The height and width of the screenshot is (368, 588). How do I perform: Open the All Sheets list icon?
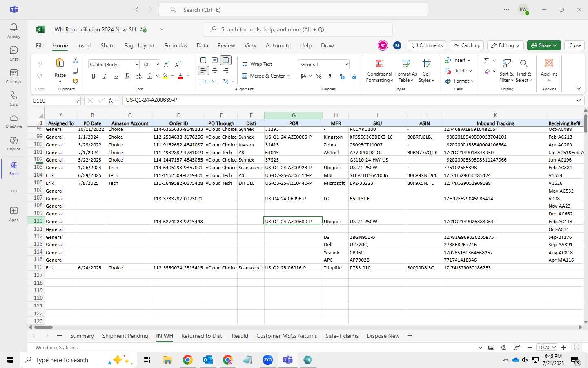[x=60, y=336]
